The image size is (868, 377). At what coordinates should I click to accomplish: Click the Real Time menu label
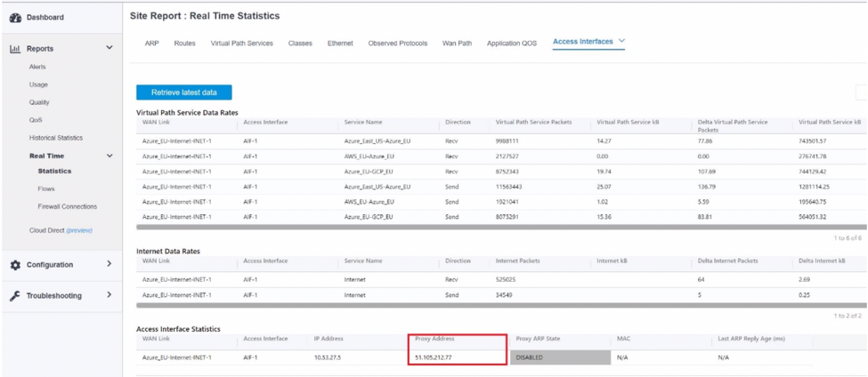pyautogui.click(x=46, y=156)
